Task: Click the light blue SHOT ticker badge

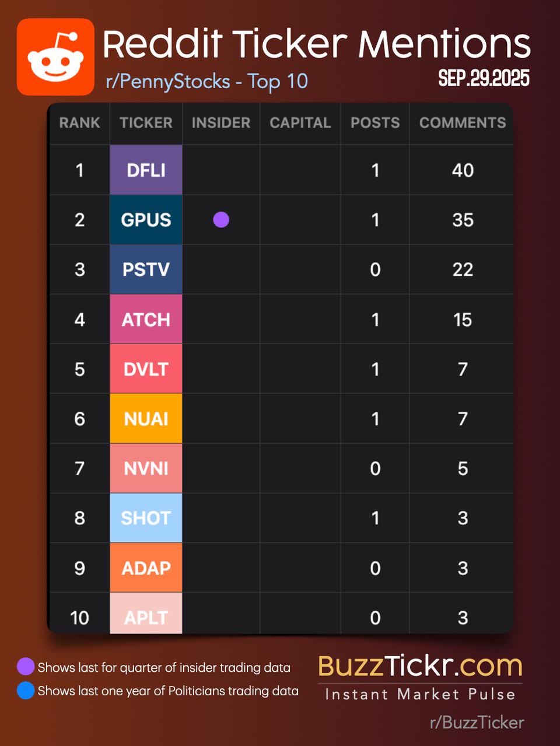Action: click(146, 518)
